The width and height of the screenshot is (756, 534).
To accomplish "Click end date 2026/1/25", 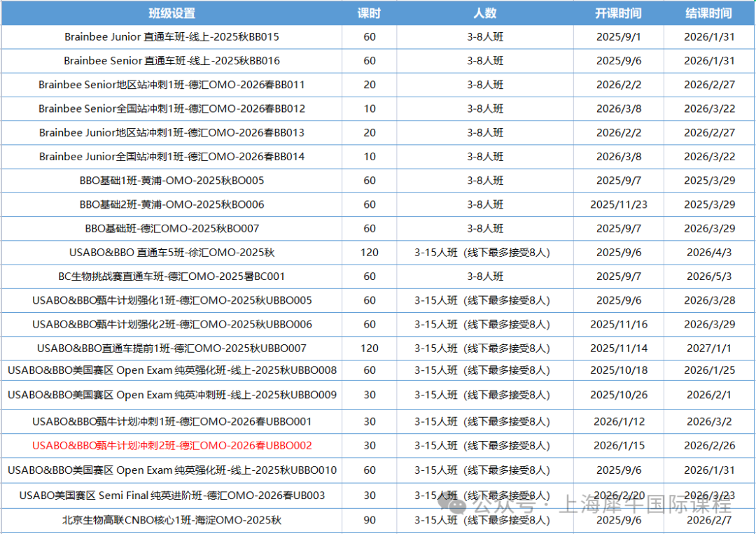I will coord(709,370).
